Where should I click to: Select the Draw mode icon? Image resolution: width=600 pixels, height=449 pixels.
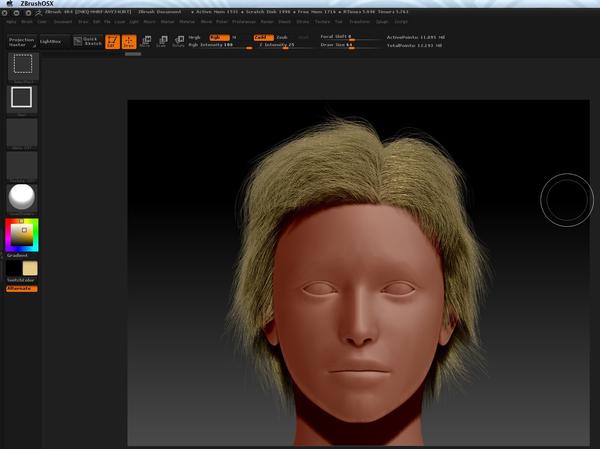click(128, 42)
